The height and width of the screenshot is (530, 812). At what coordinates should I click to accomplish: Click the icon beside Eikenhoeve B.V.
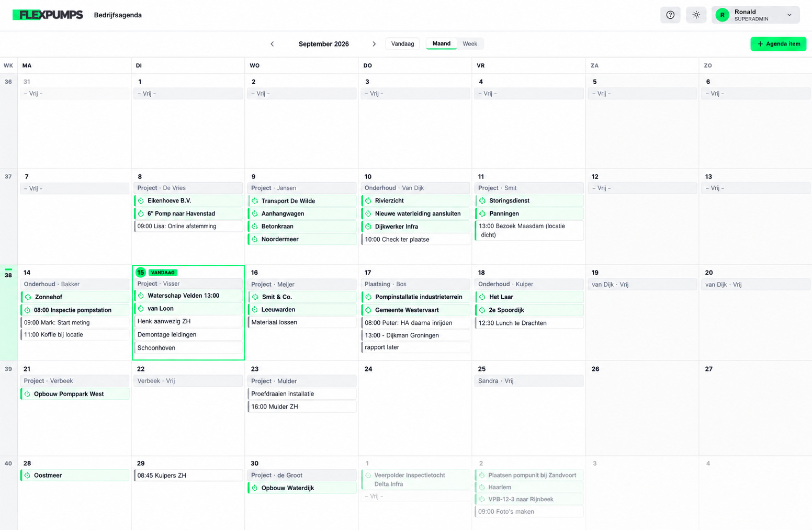[x=141, y=201]
